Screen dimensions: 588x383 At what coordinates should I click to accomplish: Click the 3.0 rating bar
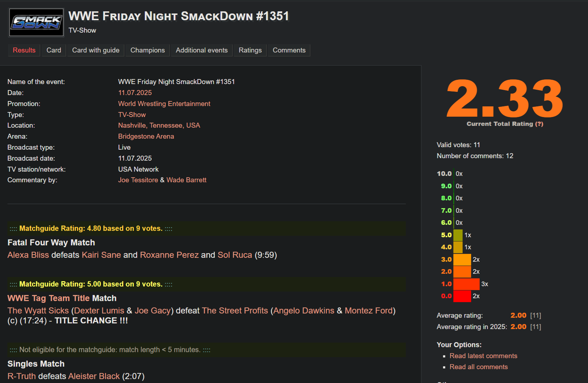point(462,260)
